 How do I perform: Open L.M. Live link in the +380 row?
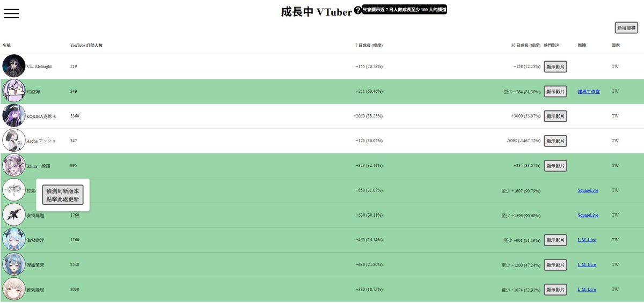[x=587, y=290]
